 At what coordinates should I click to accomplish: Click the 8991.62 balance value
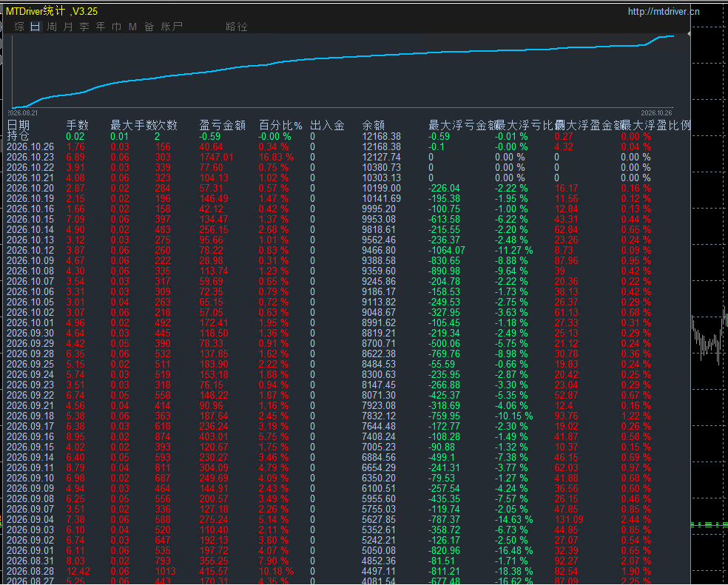click(379, 323)
